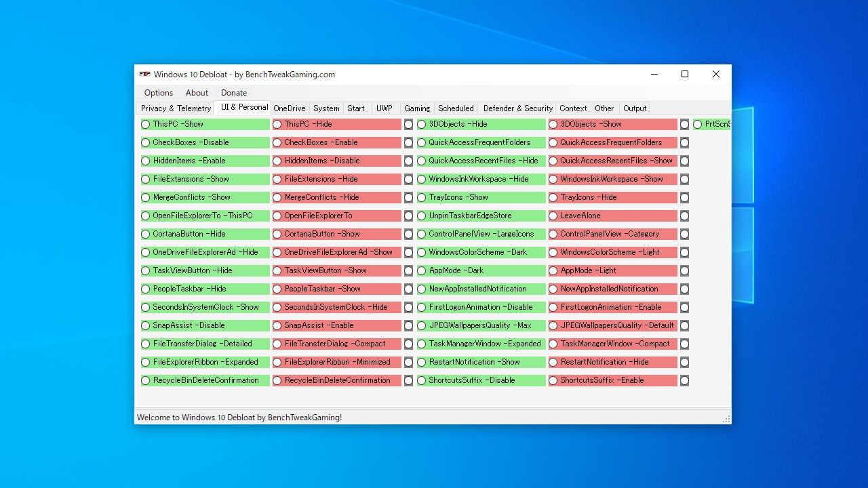Select WindowsInkWorkspace -Hide option

[x=481, y=180]
